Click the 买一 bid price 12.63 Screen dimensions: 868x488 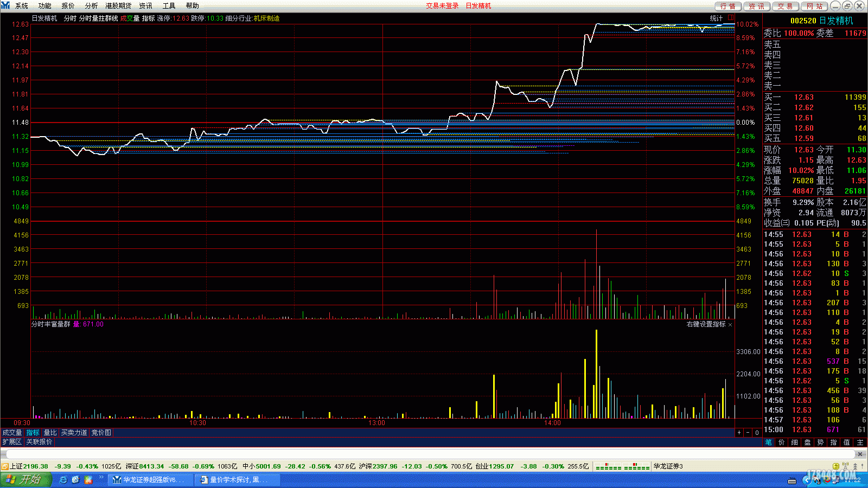click(x=803, y=98)
